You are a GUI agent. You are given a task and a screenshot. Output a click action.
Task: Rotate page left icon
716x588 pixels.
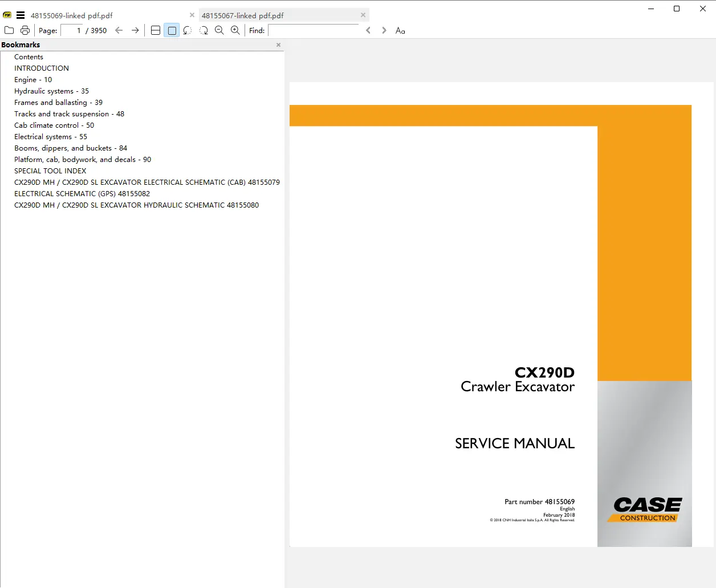pyautogui.click(x=188, y=30)
